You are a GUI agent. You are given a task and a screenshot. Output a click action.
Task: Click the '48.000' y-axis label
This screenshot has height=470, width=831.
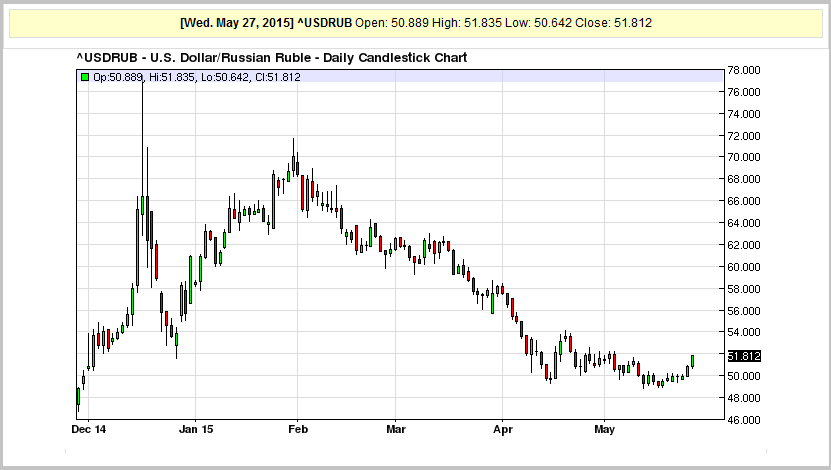point(744,398)
